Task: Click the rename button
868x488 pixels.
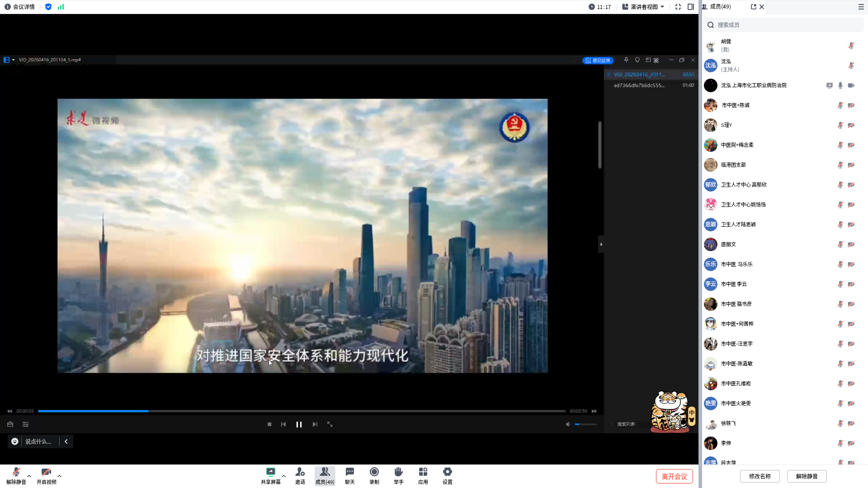Action: [x=759, y=476]
